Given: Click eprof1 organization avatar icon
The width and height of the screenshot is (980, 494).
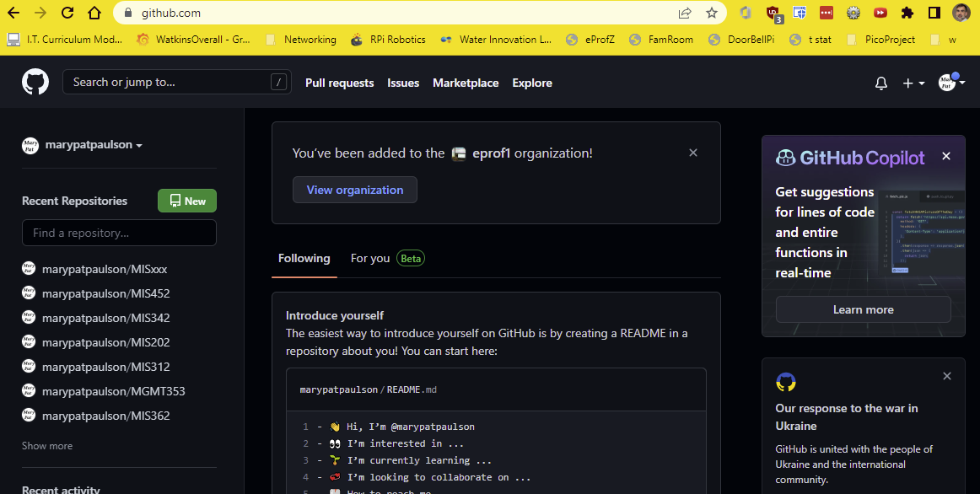Looking at the screenshot, I should click(459, 153).
